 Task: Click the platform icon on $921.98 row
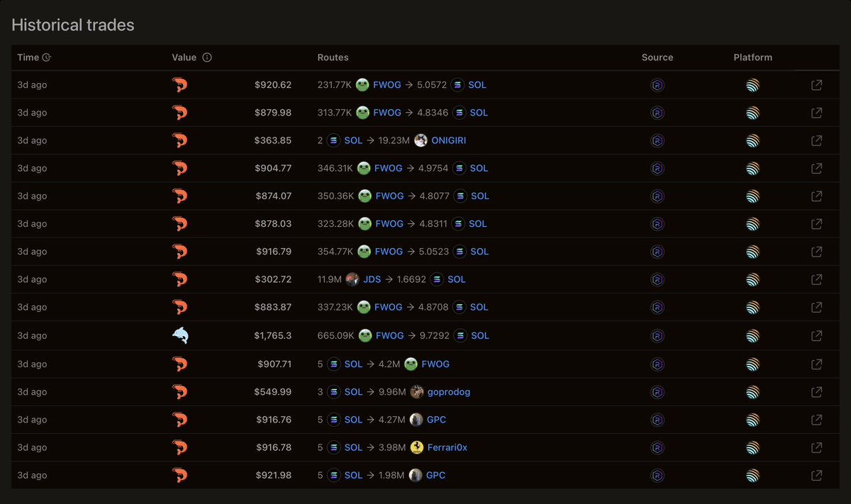pos(752,475)
